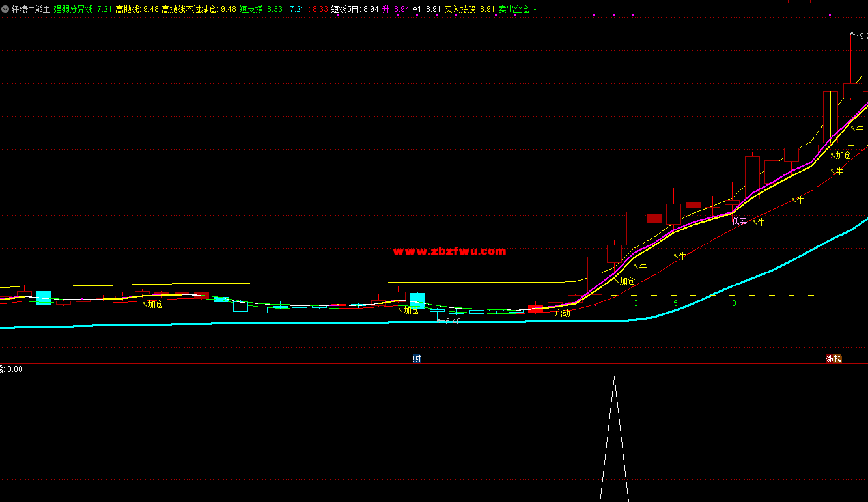Click the 短线5日 legend label
This screenshot has height=502, width=868.
click(x=345, y=10)
